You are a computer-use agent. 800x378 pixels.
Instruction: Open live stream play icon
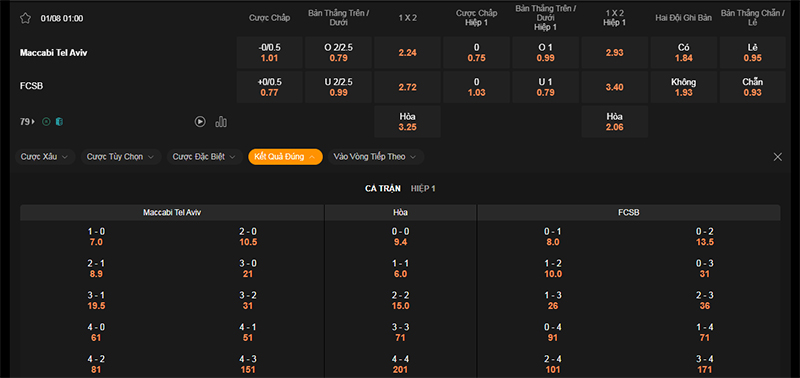(200, 121)
